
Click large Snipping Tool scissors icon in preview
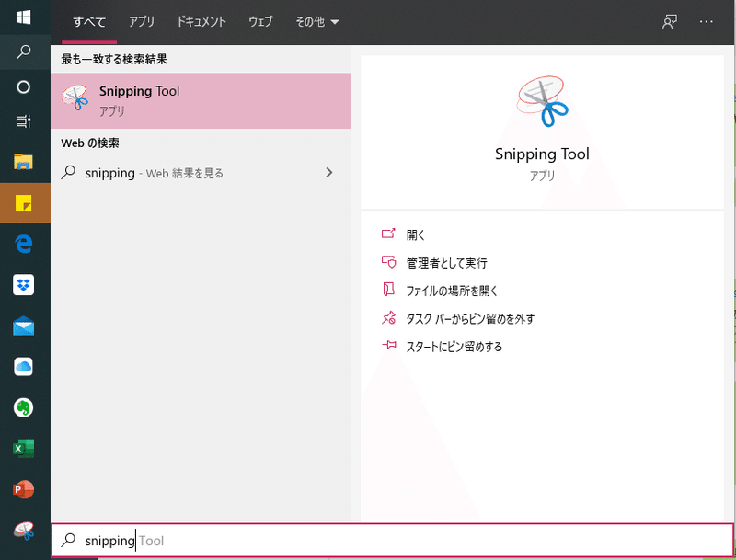coord(542,101)
